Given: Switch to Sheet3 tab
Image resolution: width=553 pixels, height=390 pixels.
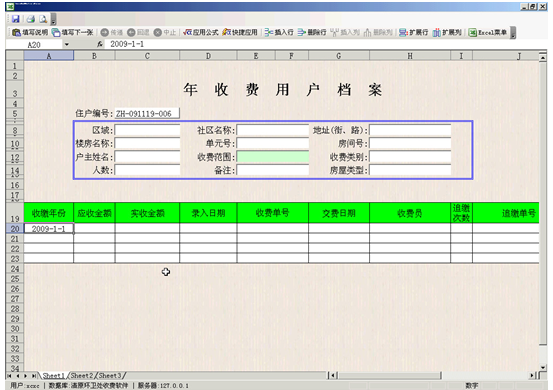Looking at the screenshot, I should point(110,376).
